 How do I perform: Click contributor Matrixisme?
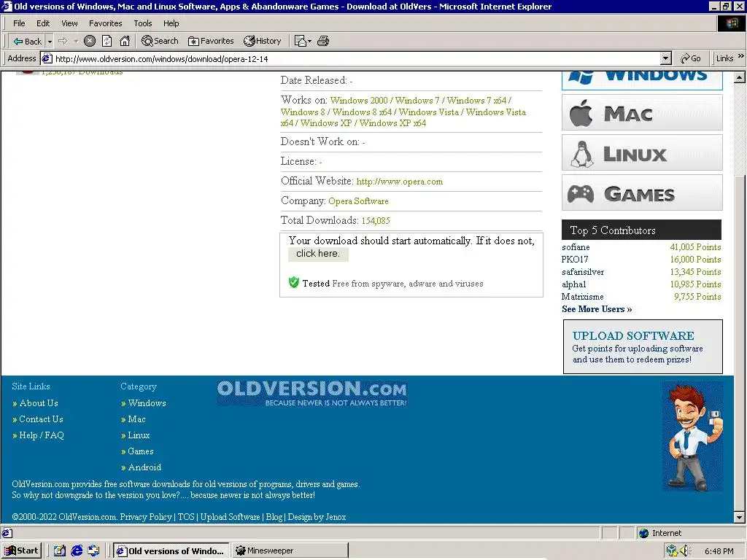582,297
